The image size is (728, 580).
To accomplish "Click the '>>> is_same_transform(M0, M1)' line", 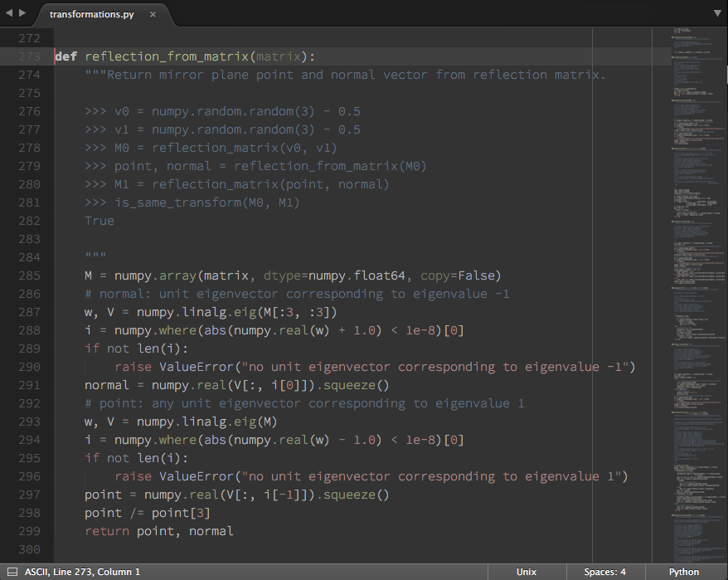I will click(192, 202).
